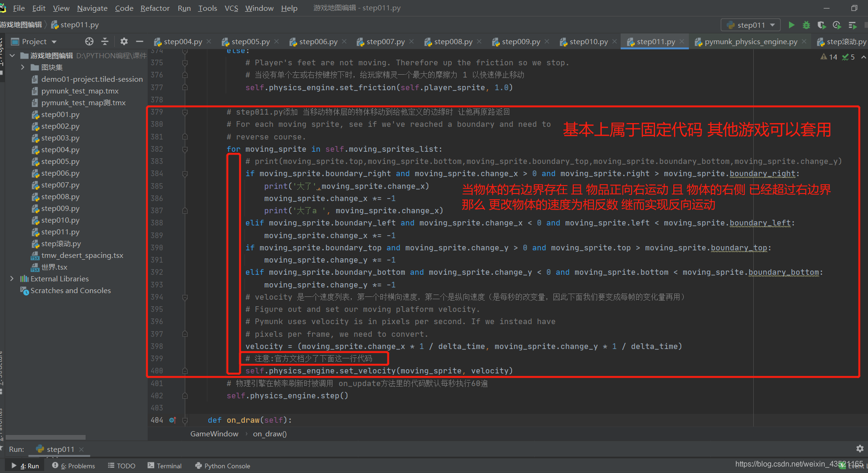This screenshot has height=473, width=868.
Task: Place cursor on line 402 code
Action: 287,395
